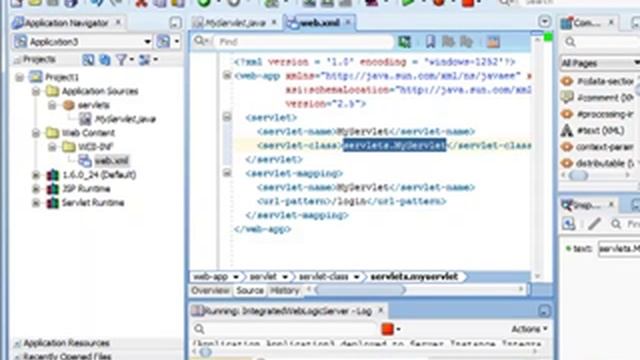Click the funnel filter icon in Projects toolbar

pyautogui.click(x=121, y=60)
